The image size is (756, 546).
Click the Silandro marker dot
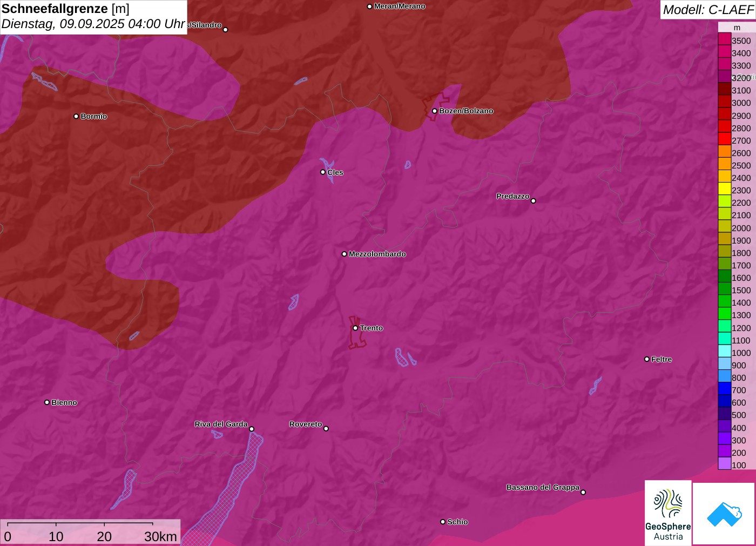point(226,30)
